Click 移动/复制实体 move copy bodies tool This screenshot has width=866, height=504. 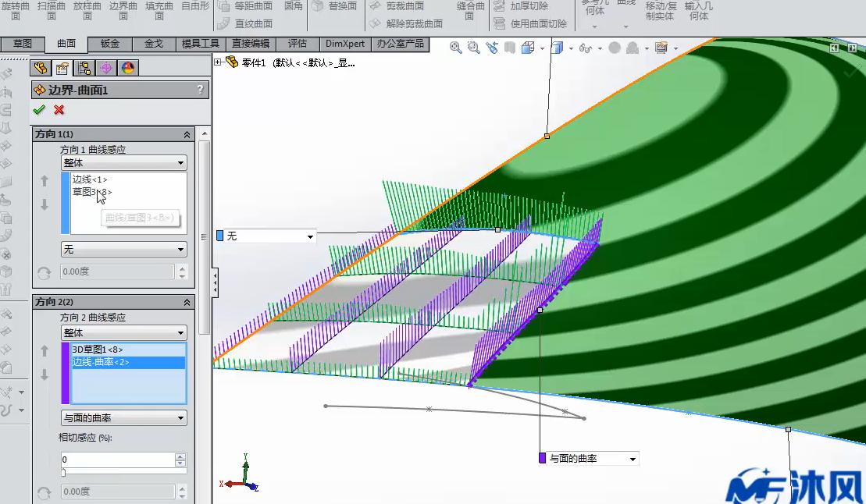click(x=661, y=10)
